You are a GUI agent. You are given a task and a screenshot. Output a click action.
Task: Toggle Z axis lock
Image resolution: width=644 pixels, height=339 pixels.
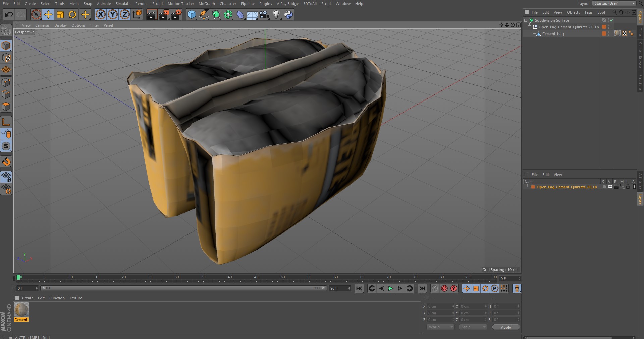click(x=125, y=14)
